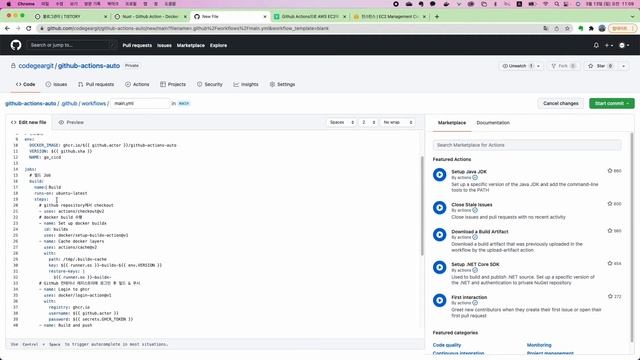
Task: Open a new browser tab
Action: pos(437,16)
